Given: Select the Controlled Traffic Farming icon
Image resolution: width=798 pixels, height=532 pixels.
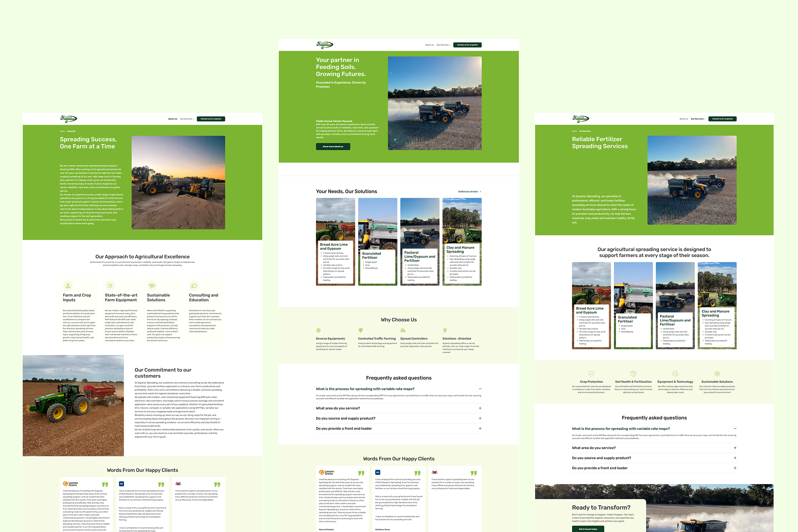Looking at the screenshot, I should 360,330.
